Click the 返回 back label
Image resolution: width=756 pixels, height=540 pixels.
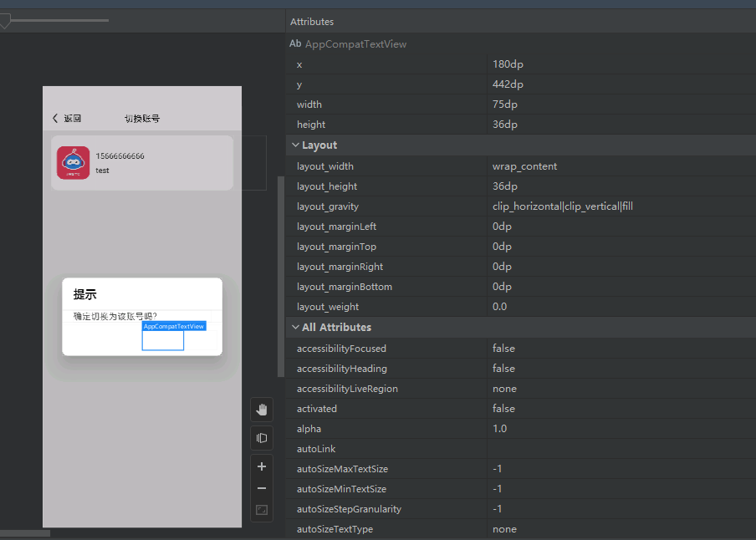click(72, 119)
